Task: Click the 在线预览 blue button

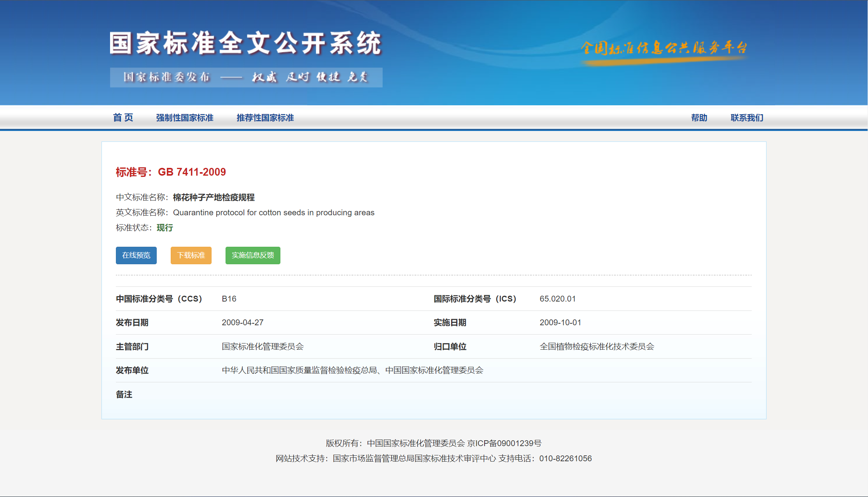Action: click(x=136, y=255)
